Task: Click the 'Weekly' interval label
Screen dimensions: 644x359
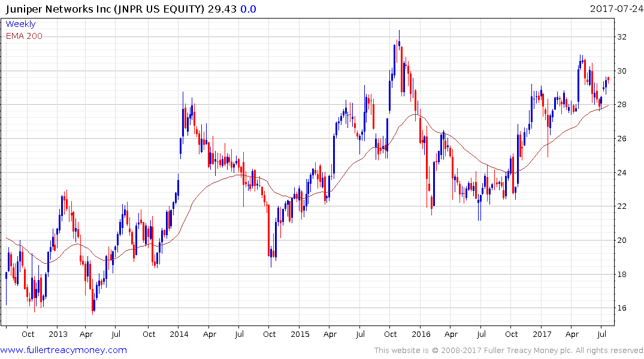Action: [20, 24]
